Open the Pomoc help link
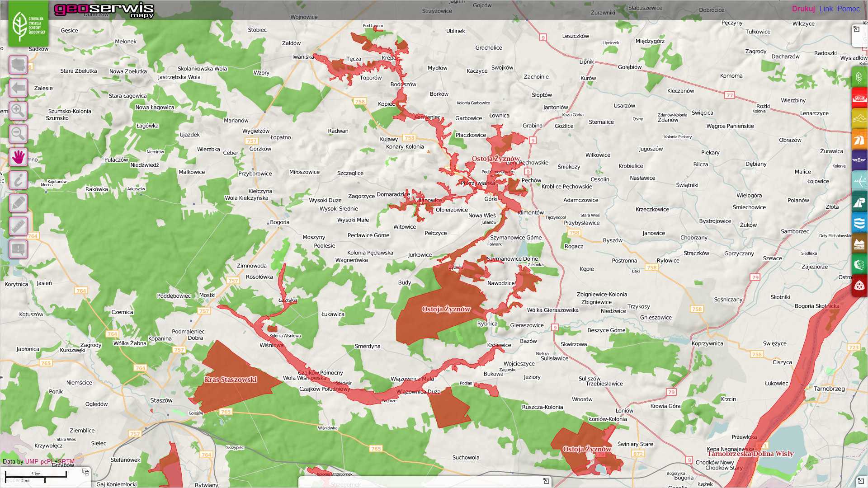The width and height of the screenshot is (868, 488). point(848,9)
